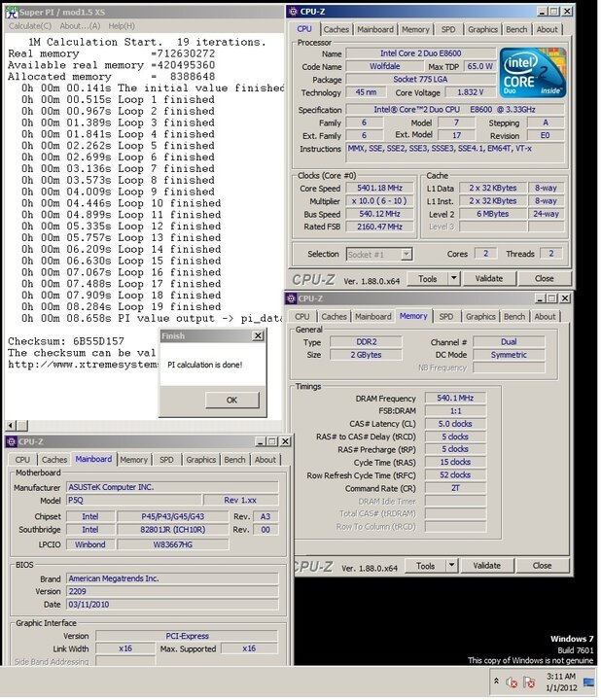
Task: Switch to Bench tab in top CPU-Z window
Action: click(x=516, y=29)
